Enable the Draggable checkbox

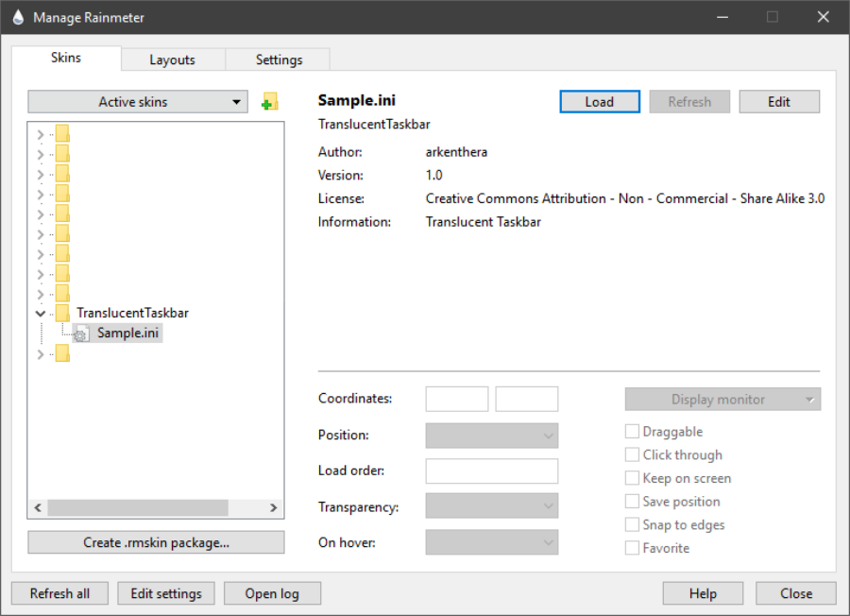pyautogui.click(x=632, y=432)
